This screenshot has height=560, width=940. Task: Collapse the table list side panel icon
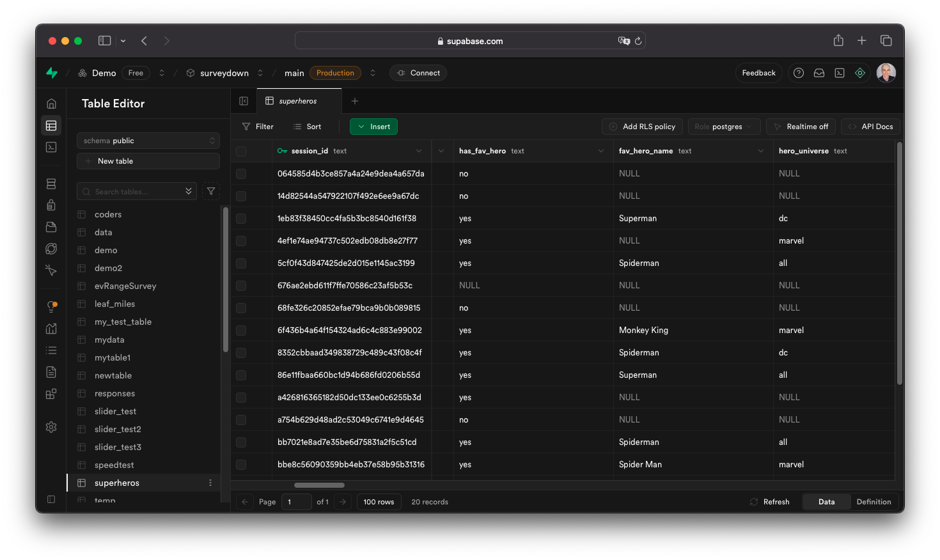point(244,101)
